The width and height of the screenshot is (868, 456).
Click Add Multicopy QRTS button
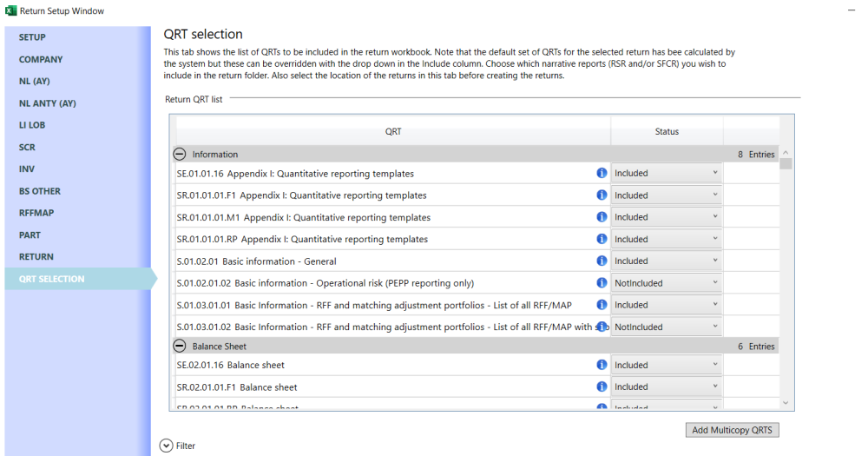pyautogui.click(x=732, y=430)
